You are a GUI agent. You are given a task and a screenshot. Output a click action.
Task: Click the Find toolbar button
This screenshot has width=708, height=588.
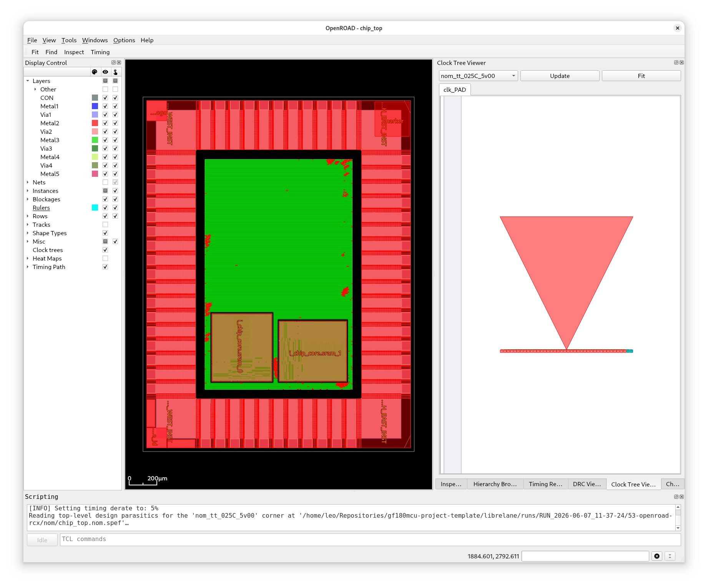(51, 52)
